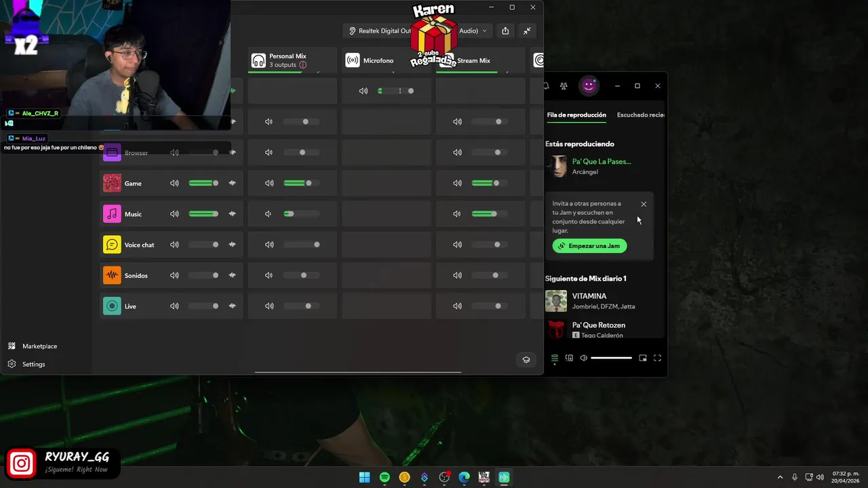Open effects waveform icon on Game channel
This screenshot has height=488, width=868.
click(x=232, y=183)
